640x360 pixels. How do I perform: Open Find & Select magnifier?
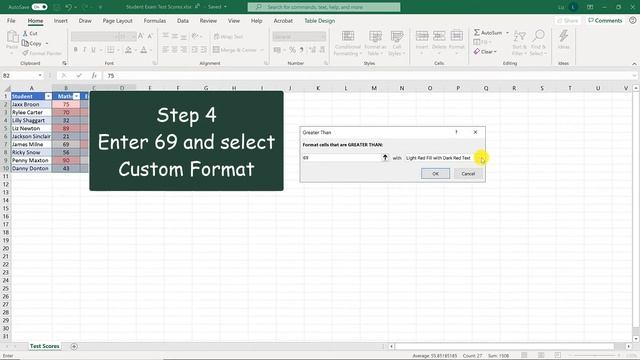538,42
